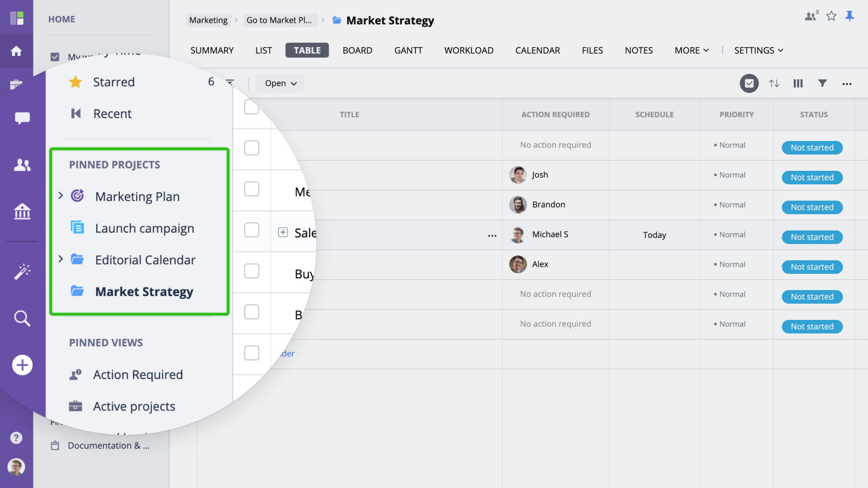868x488 pixels.
Task: Open Market Strategy pinned project
Action: [144, 292]
